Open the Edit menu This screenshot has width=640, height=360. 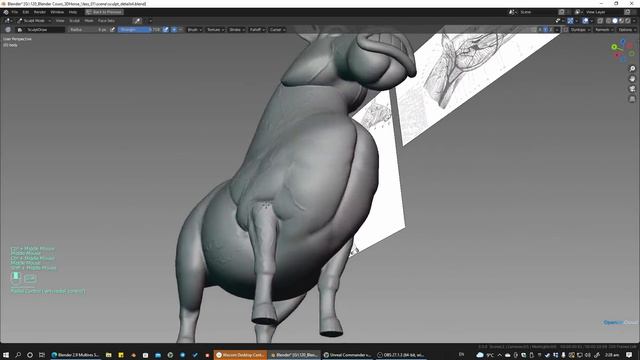(x=25, y=12)
